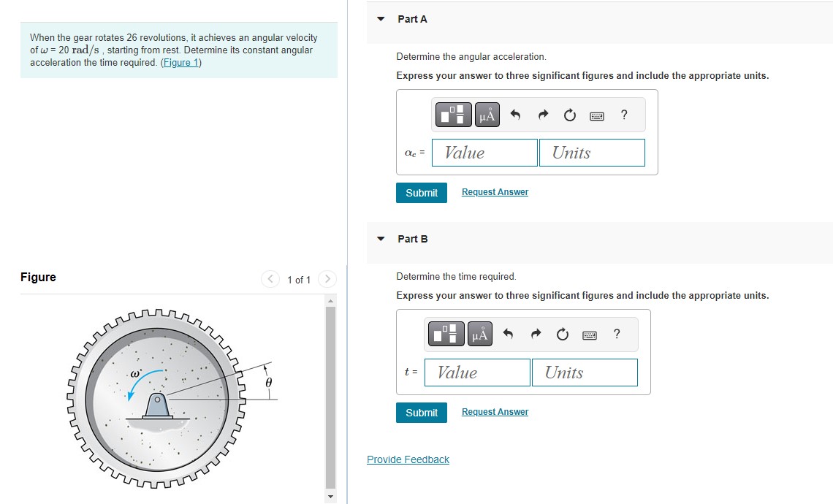Click the figure pane scrollbar down arrow
The height and width of the screenshot is (504, 833).
tap(330, 496)
